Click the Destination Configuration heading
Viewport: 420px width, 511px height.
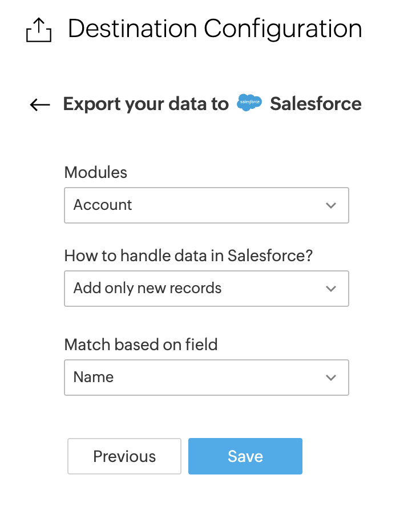click(x=215, y=29)
